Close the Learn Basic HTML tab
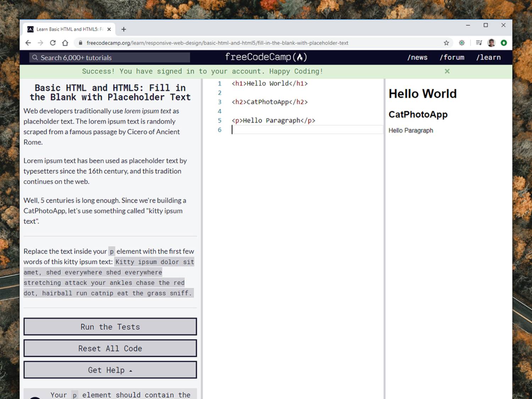 (x=109, y=29)
